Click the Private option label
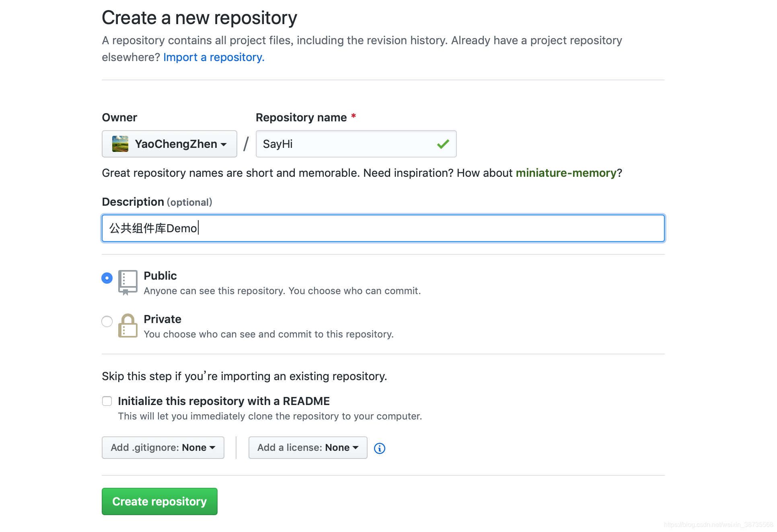The height and width of the screenshot is (532, 777). (162, 319)
